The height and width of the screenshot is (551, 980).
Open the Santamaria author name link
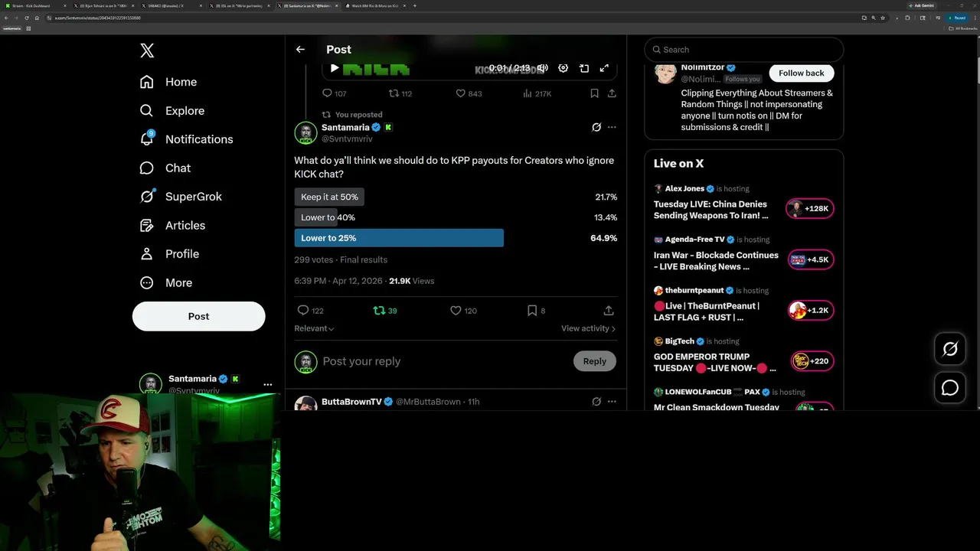(x=345, y=127)
